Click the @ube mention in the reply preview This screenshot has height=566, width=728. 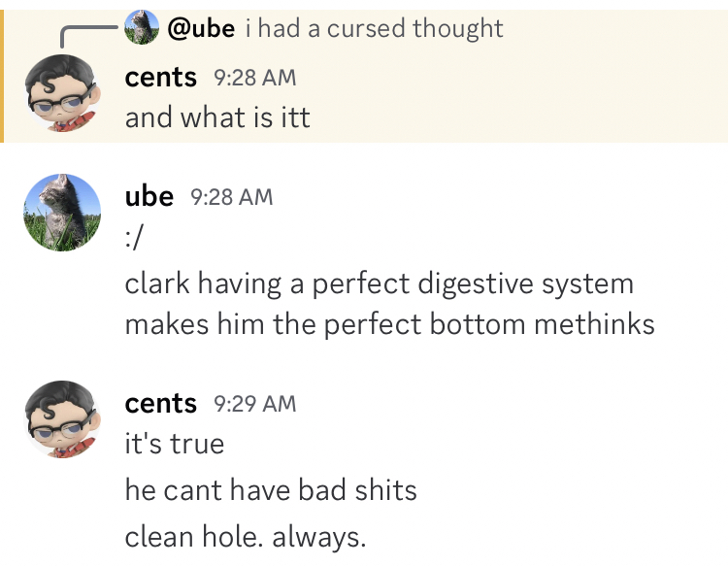201,28
